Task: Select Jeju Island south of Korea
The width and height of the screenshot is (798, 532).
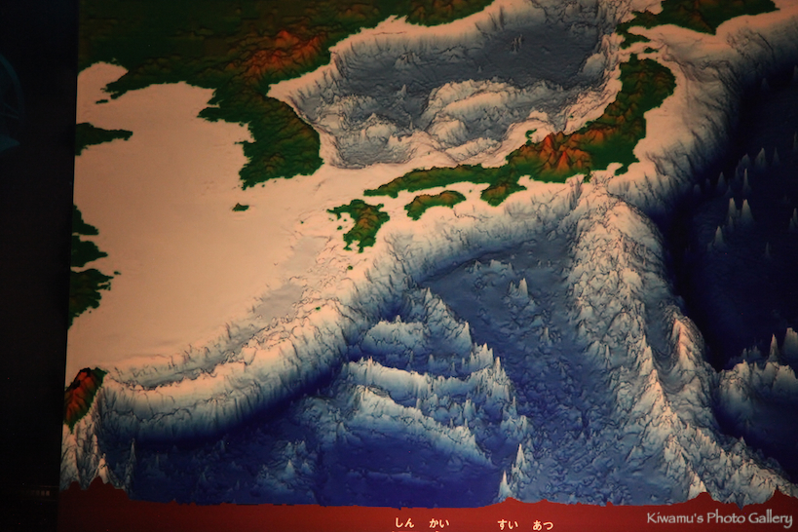Action: [x=240, y=207]
